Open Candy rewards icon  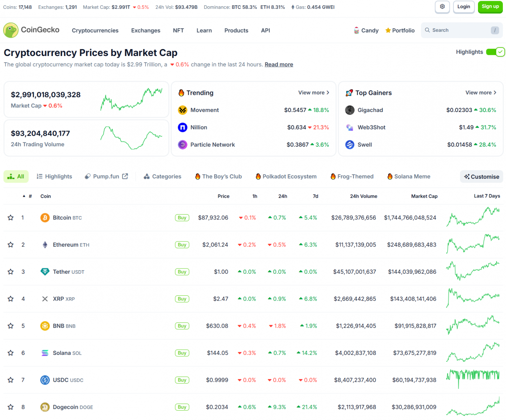point(356,30)
